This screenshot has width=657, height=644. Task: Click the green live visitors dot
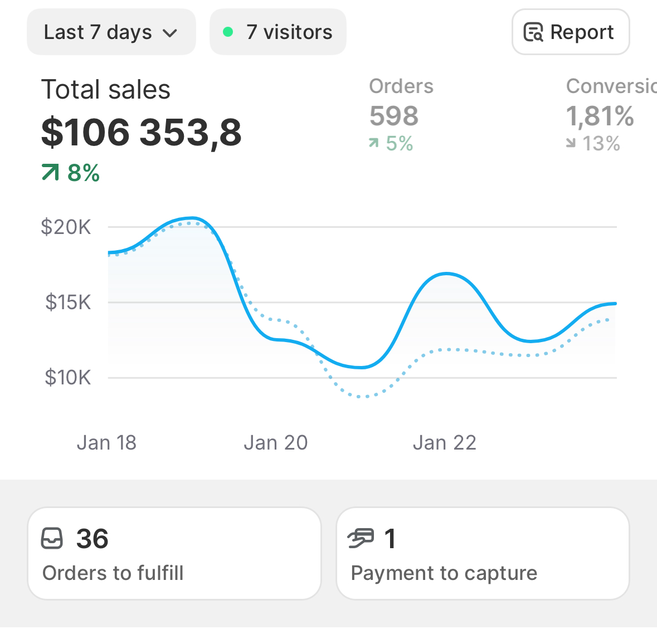point(227,32)
